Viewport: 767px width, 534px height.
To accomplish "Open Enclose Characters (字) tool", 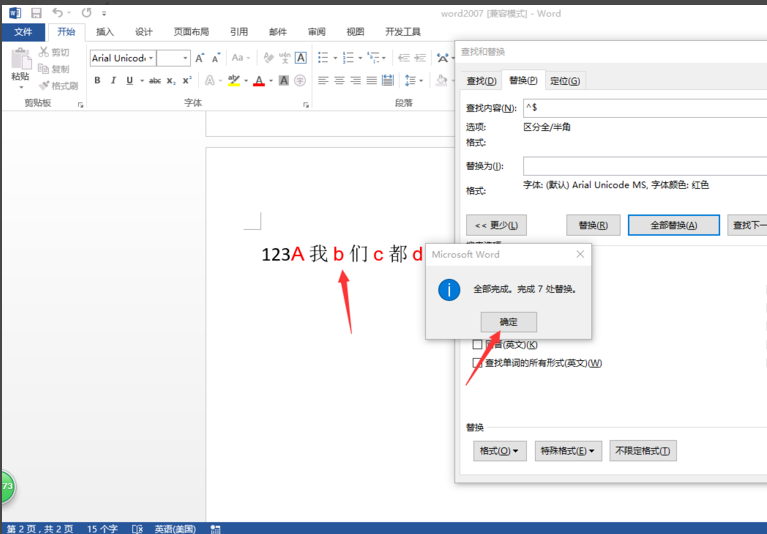I will tap(300, 80).
